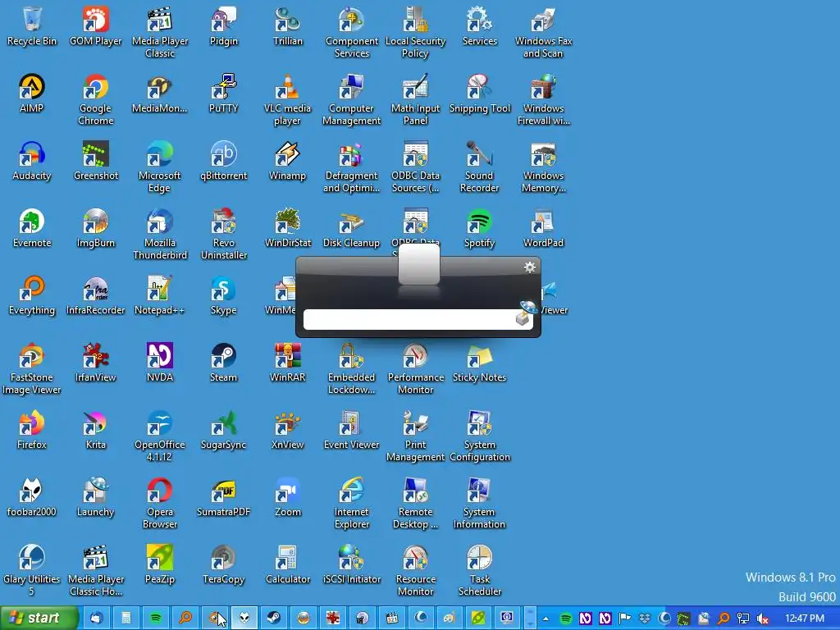Select the PuTTY desktop shortcut
Image resolution: width=840 pixels, height=630 pixels.
224,94
